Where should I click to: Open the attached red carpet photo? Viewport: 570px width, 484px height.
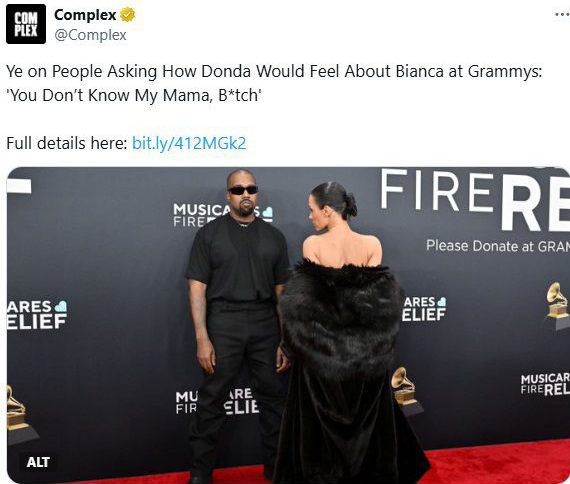[288, 325]
